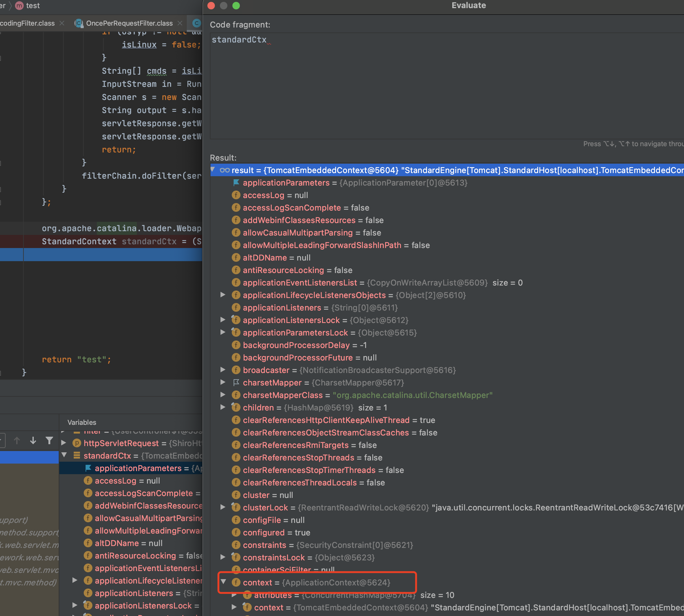
Task: Click the down arrow frame navigation icon
Action: [x=33, y=440]
